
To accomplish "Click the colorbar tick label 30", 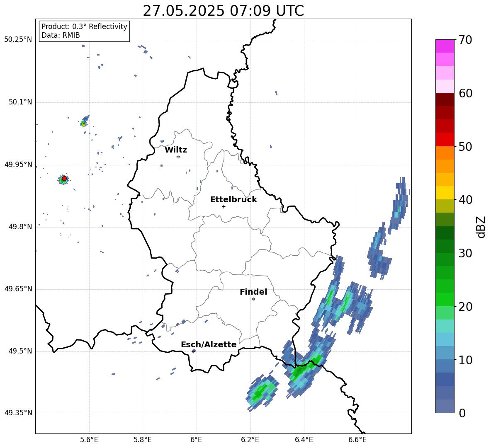I will tap(465, 253).
